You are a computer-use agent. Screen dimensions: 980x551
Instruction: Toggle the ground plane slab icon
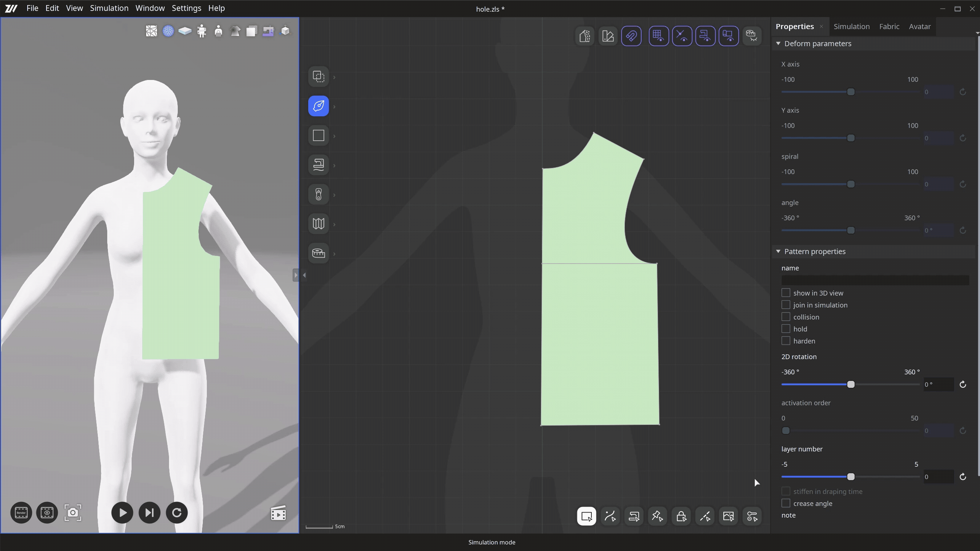(185, 31)
